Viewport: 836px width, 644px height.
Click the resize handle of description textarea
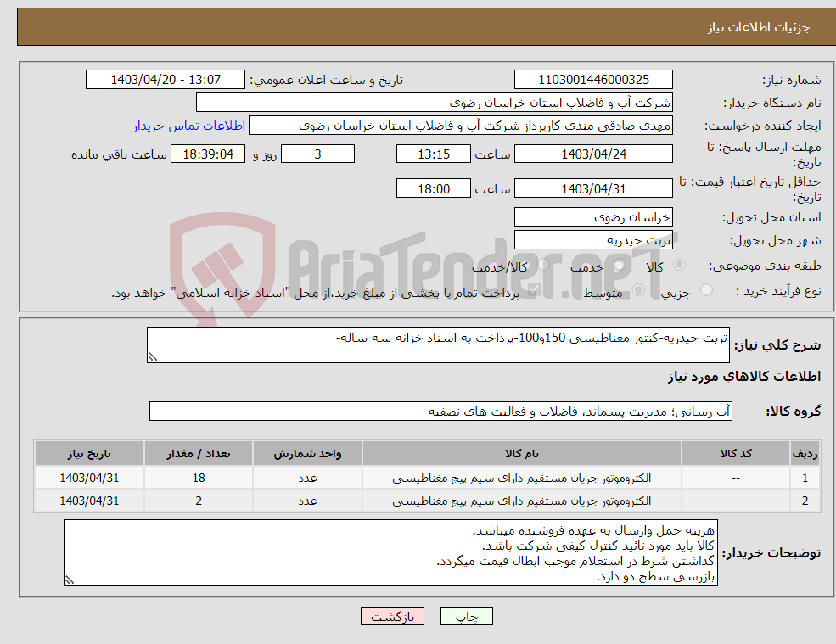(x=153, y=357)
